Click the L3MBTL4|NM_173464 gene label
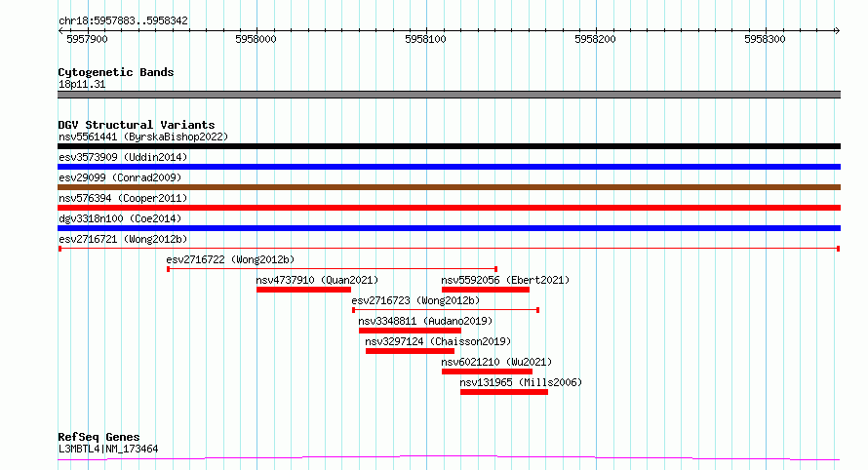Image resolution: width=868 pixels, height=470 pixels. click(108, 449)
